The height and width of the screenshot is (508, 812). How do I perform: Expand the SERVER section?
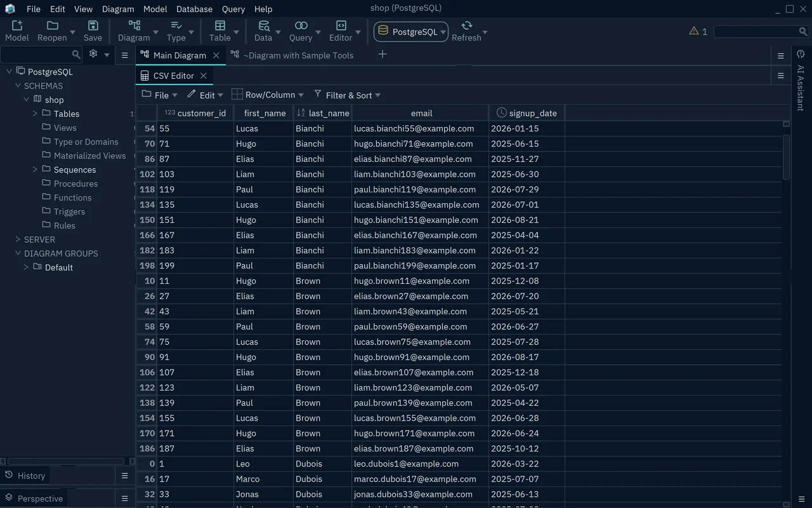click(x=18, y=239)
